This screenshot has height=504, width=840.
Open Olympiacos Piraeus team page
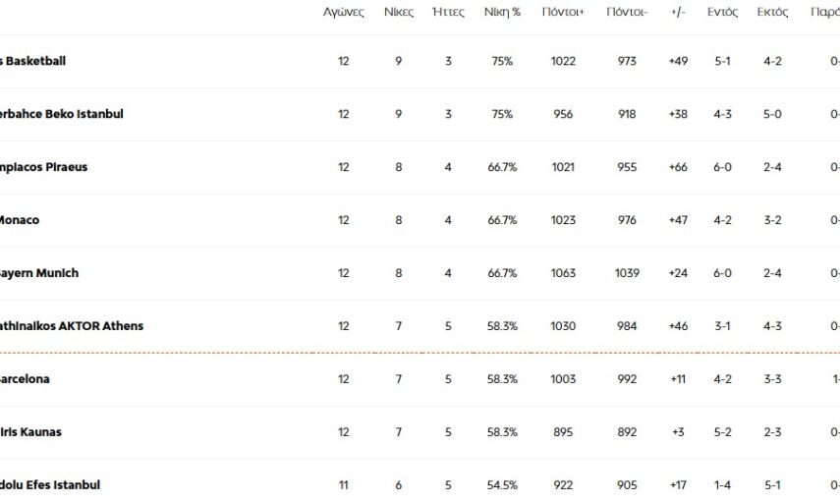(44, 167)
